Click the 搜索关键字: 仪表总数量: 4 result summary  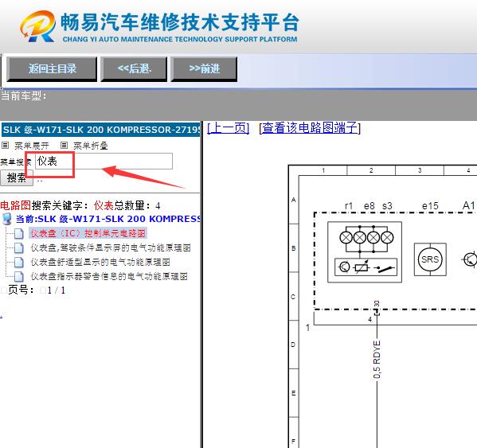tap(80, 205)
